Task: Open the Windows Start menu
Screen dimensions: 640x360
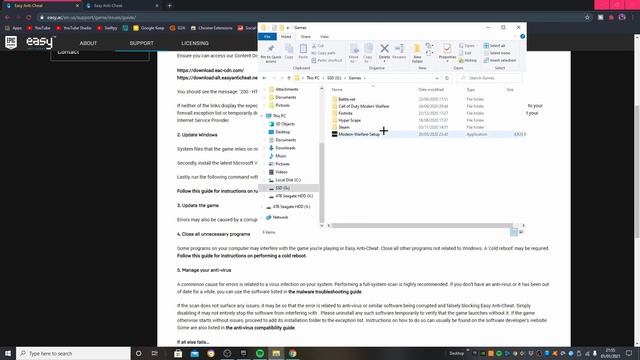Action: click(x=8, y=353)
